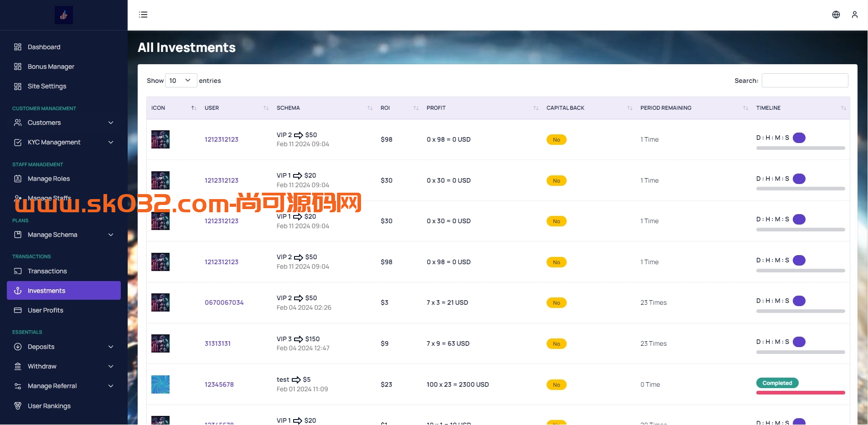Expand the Withdraw submenu
The image size is (868, 425).
(111, 366)
